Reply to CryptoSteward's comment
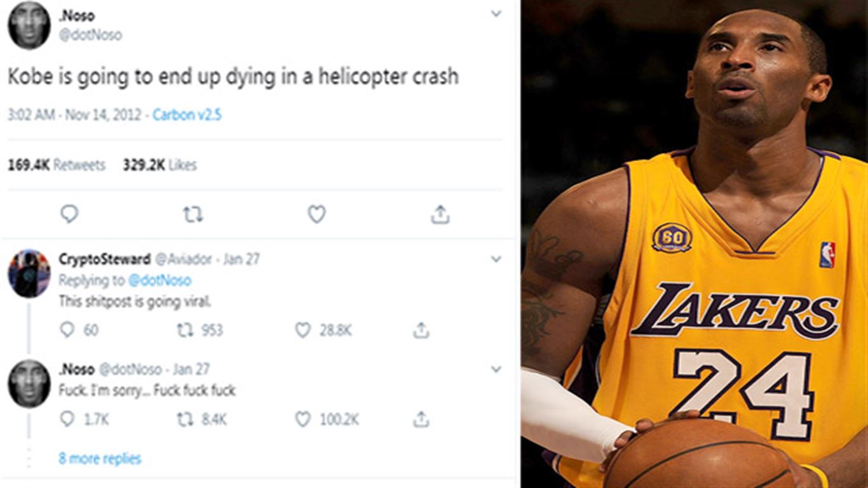 tap(67, 330)
